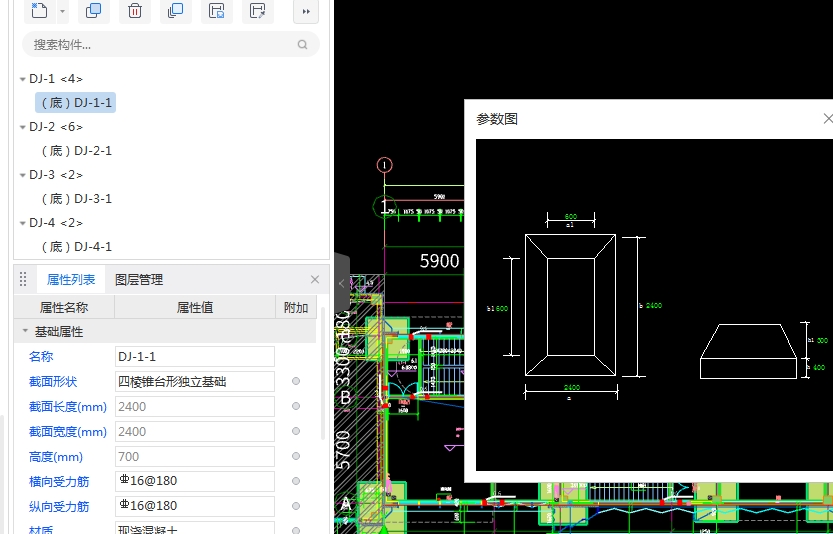Click the 搜索构件 search field

(x=171, y=45)
